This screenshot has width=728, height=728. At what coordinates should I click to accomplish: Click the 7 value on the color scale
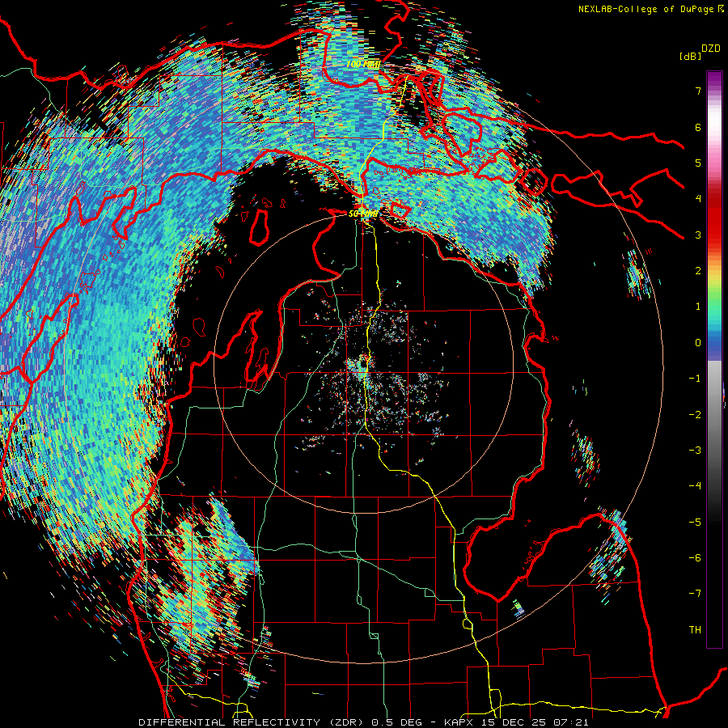pyautogui.click(x=698, y=91)
